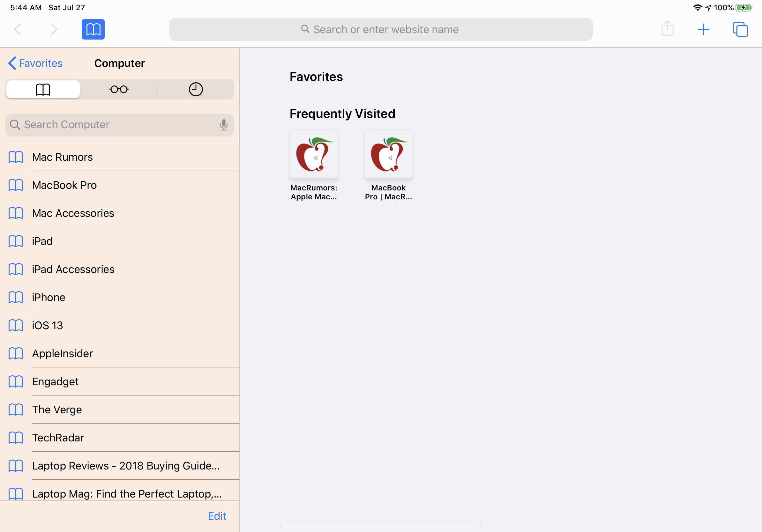Image resolution: width=762 pixels, height=532 pixels.
Task: Click the Mac Rumors bookmark icon
Action: click(x=16, y=157)
